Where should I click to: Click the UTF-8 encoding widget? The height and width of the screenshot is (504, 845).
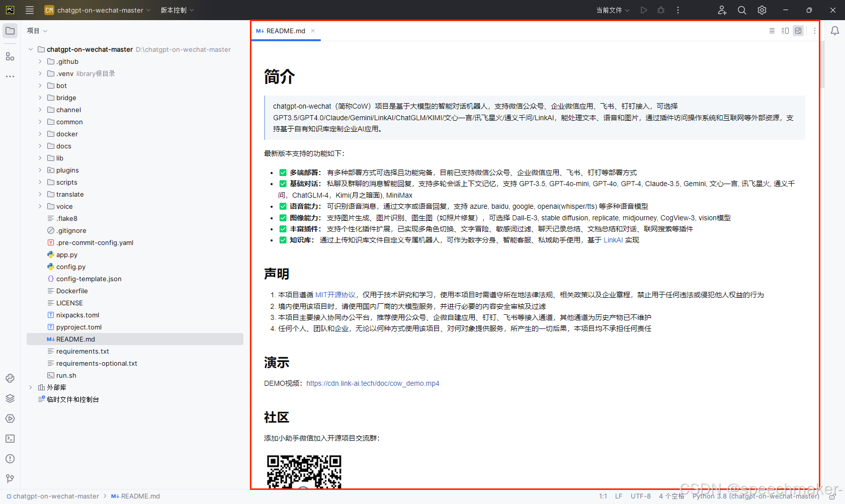coord(641,496)
